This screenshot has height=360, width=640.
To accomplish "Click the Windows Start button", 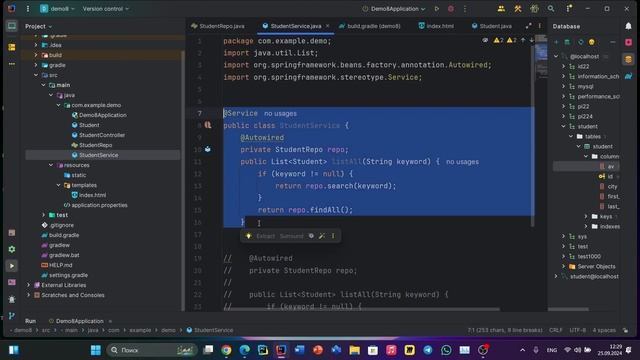I will tap(96, 350).
